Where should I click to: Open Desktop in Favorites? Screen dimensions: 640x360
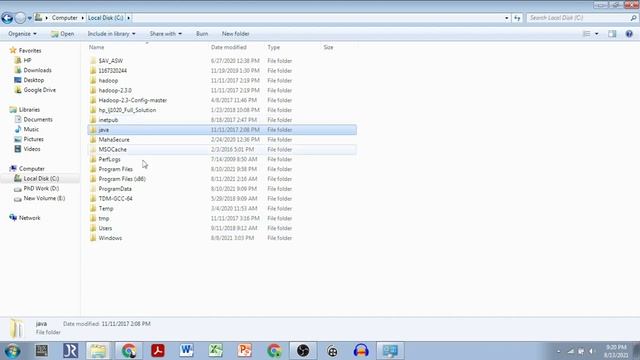coord(33,80)
